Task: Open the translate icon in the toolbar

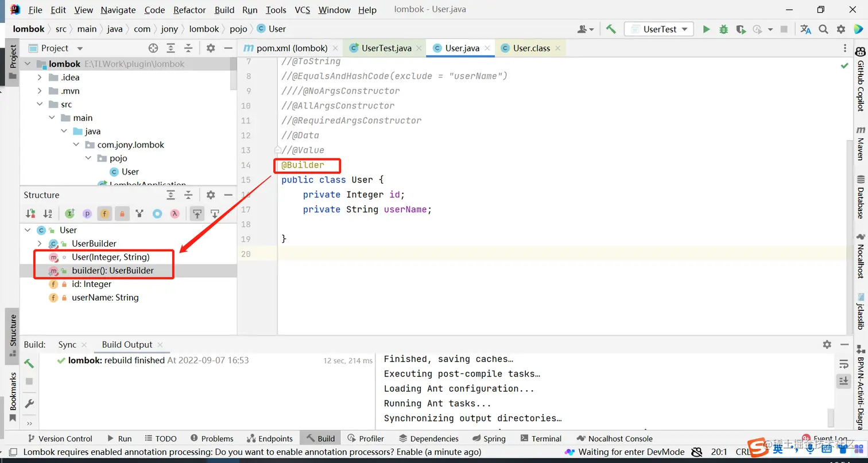Action: 806,29
